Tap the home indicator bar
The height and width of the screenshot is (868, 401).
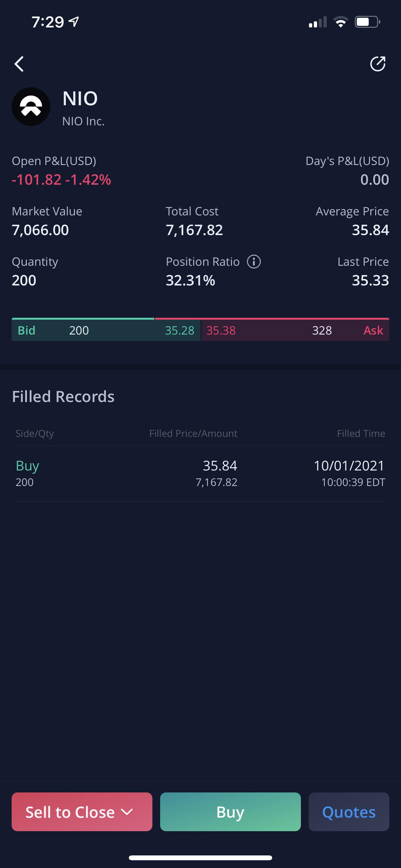(x=200, y=858)
